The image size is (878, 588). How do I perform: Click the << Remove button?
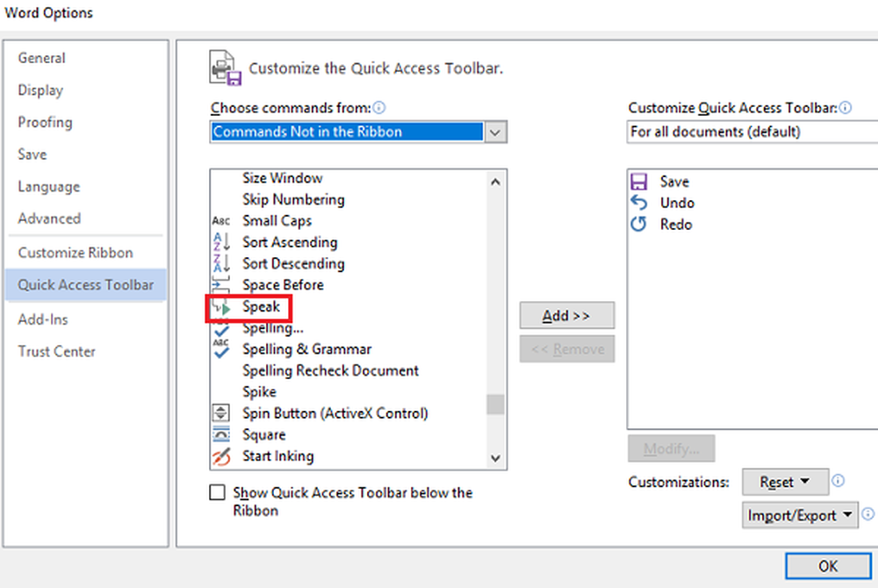point(566,349)
